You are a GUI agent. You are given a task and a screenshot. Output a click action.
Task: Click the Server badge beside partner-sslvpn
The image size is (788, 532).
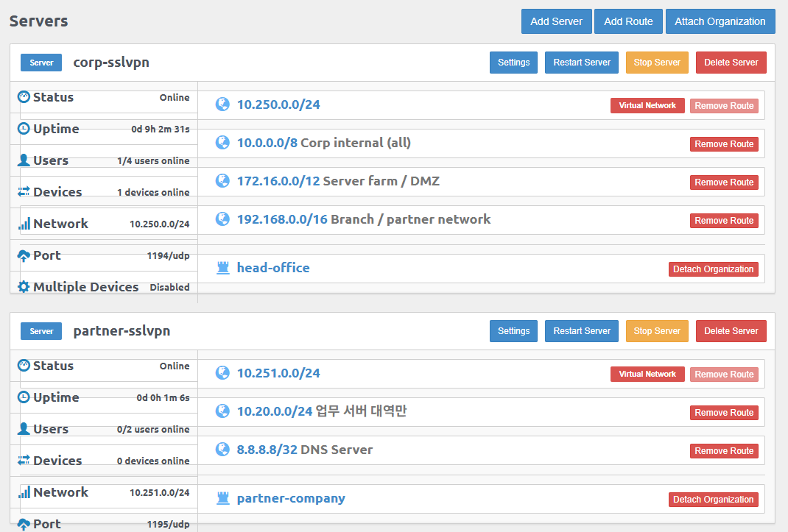[41, 332]
